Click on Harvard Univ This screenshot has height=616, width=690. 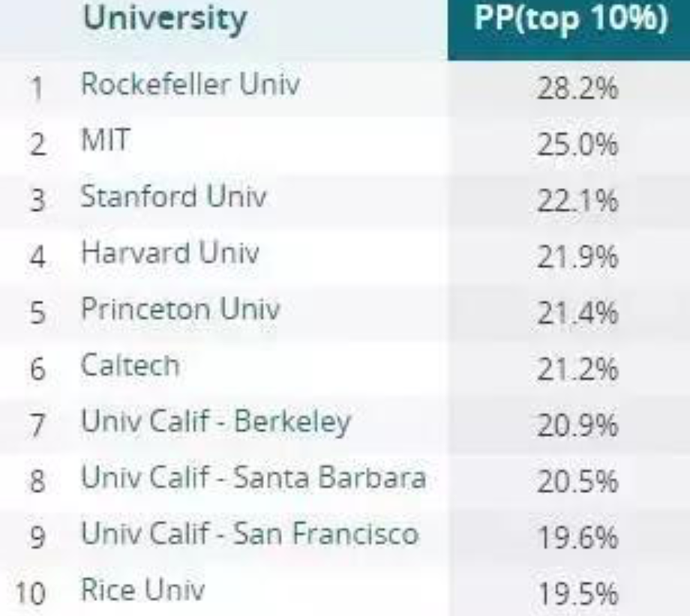[170, 253]
